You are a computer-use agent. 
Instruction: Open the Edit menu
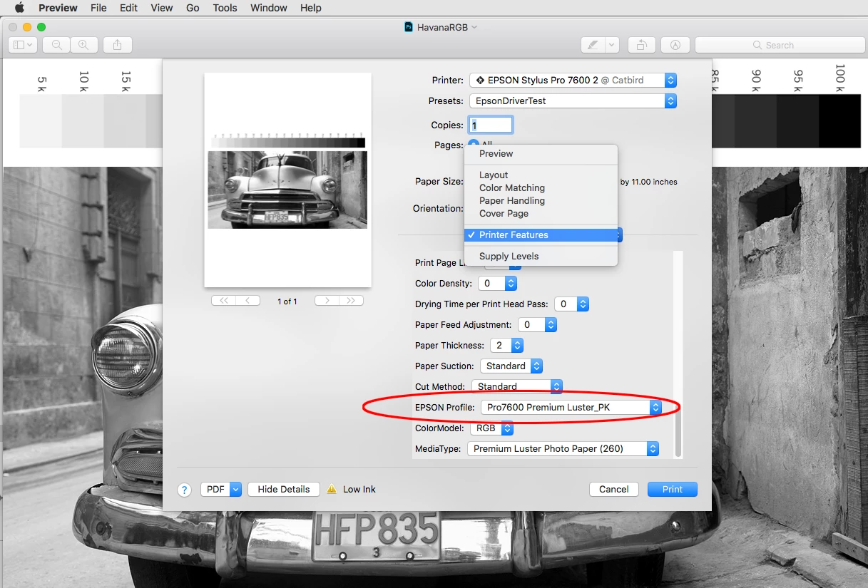(x=129, y=8)
